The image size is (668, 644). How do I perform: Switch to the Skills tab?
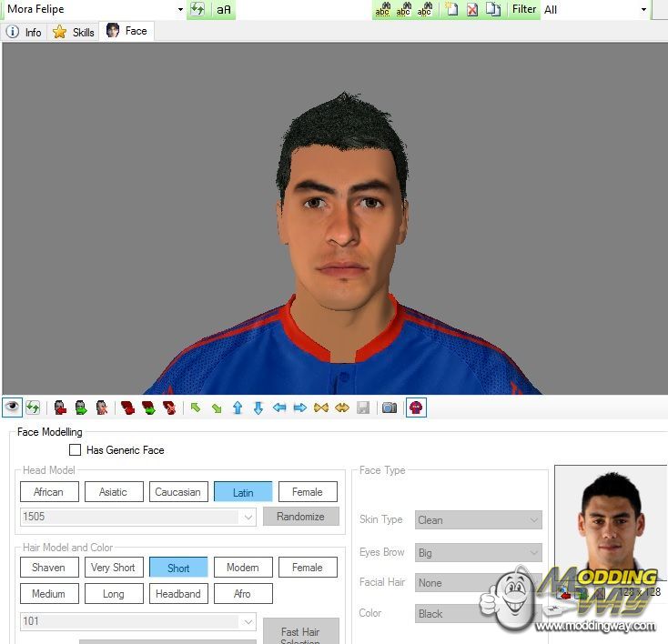tap(74, 32)
